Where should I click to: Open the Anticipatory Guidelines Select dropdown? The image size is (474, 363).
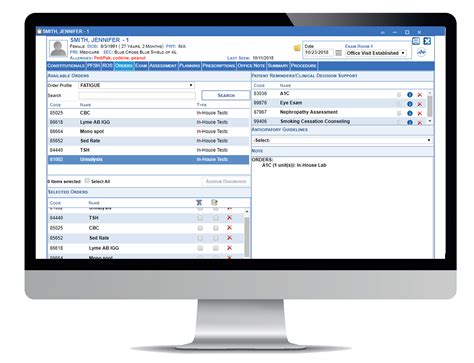pos(342,140)
